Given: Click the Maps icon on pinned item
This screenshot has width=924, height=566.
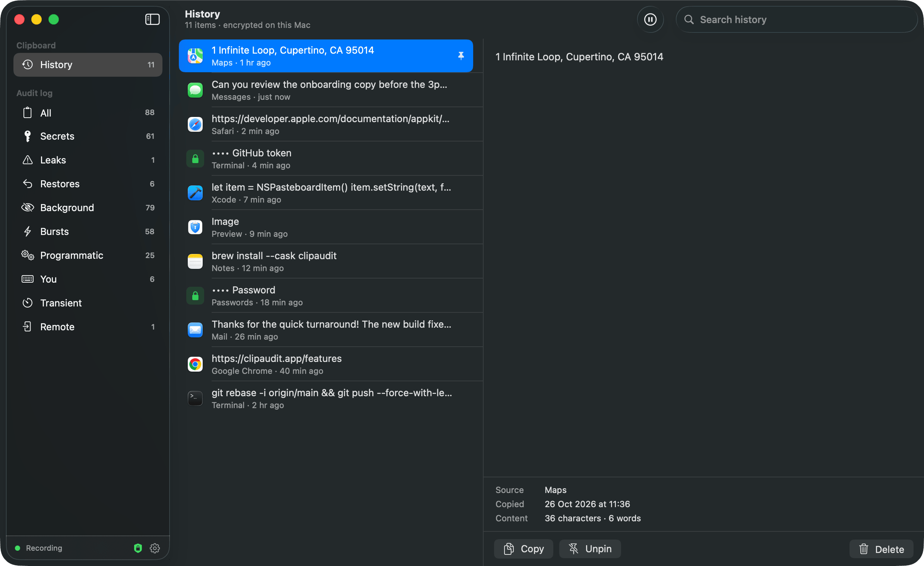Looking at the screenshot, I should (x=195, y=56).
